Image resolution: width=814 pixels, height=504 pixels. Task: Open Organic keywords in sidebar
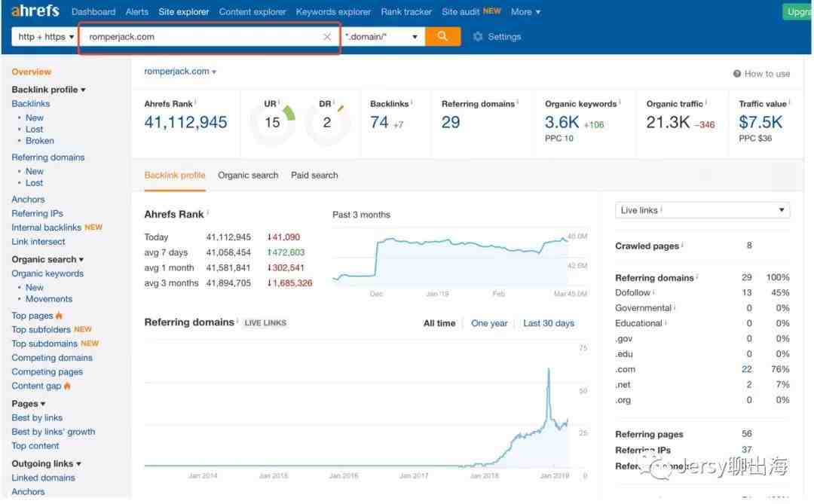pos(47,273)
